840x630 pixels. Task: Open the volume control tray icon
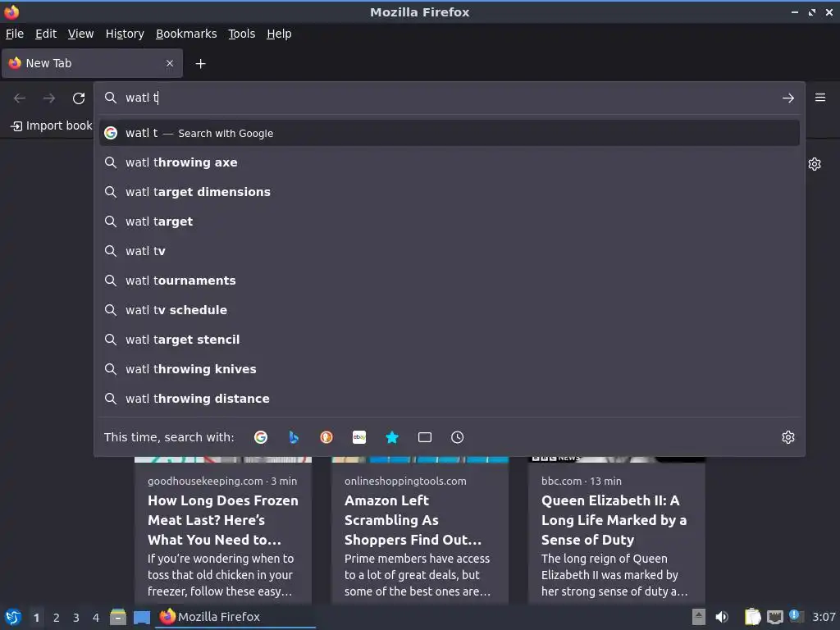[x=722, y=617]
